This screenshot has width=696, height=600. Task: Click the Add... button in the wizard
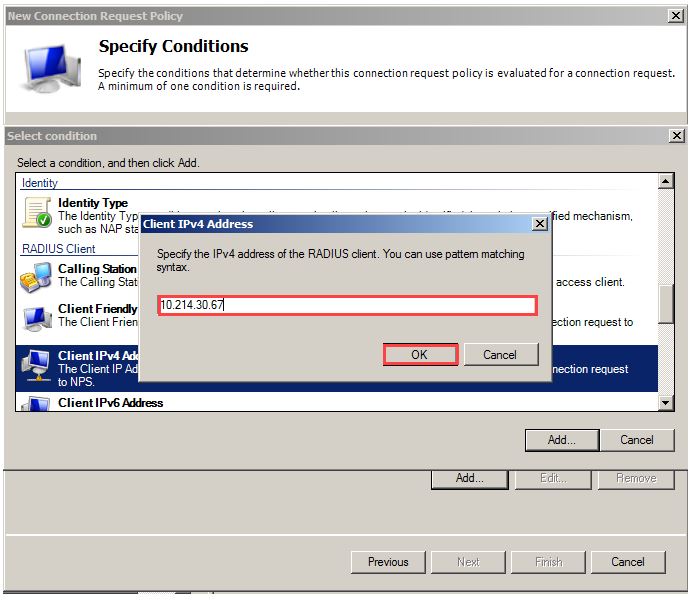[x=469, y=478]
